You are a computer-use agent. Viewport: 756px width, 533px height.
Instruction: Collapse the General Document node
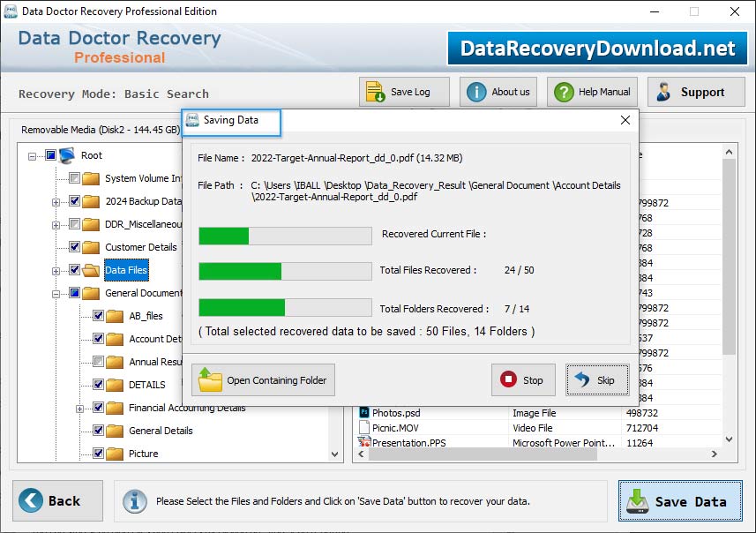[x=56, y=294]
